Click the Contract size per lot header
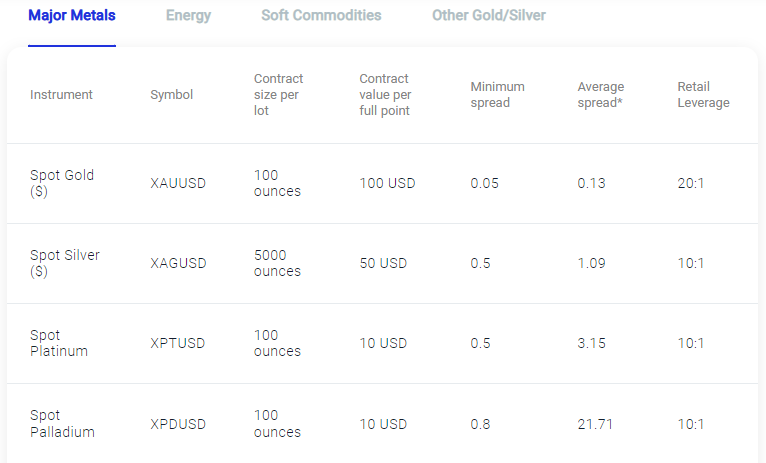This screenshot has height=463, width=766. (278, 95)
